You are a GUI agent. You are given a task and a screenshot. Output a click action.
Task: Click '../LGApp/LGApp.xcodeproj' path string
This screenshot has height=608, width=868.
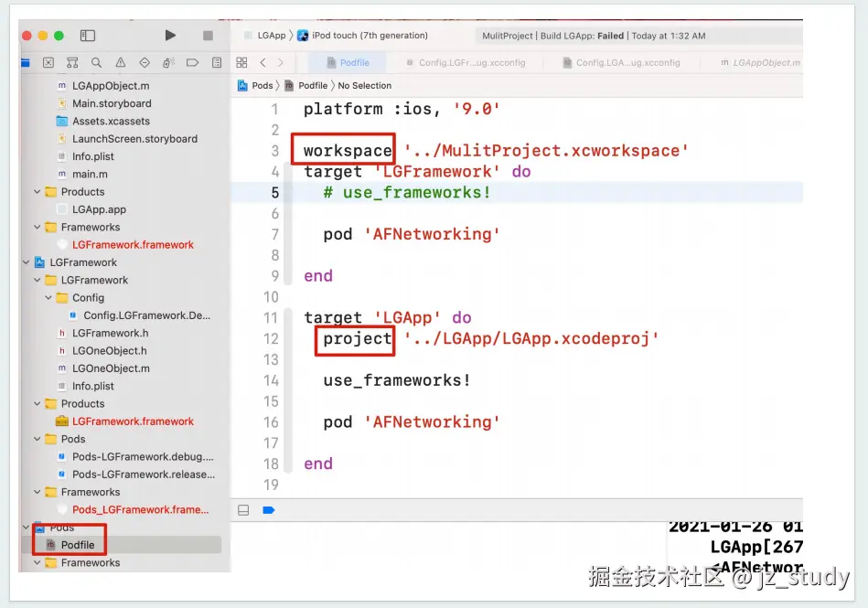pyautogui.click(x=531, y=338)
